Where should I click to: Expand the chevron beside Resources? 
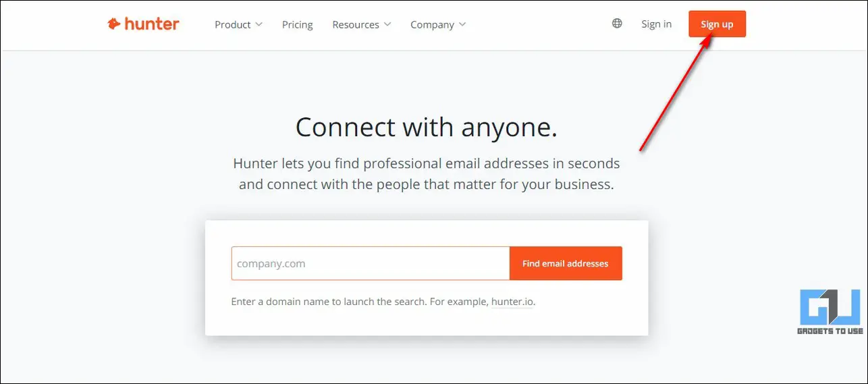pyautogui.click(x=387, y=24)
